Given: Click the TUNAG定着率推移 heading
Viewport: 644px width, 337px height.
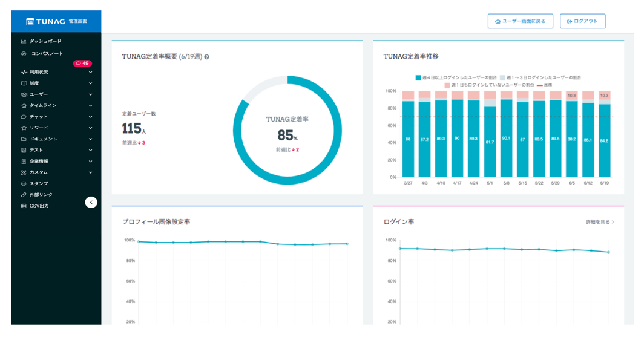Looking at the screenshot, I should [411, 57].
